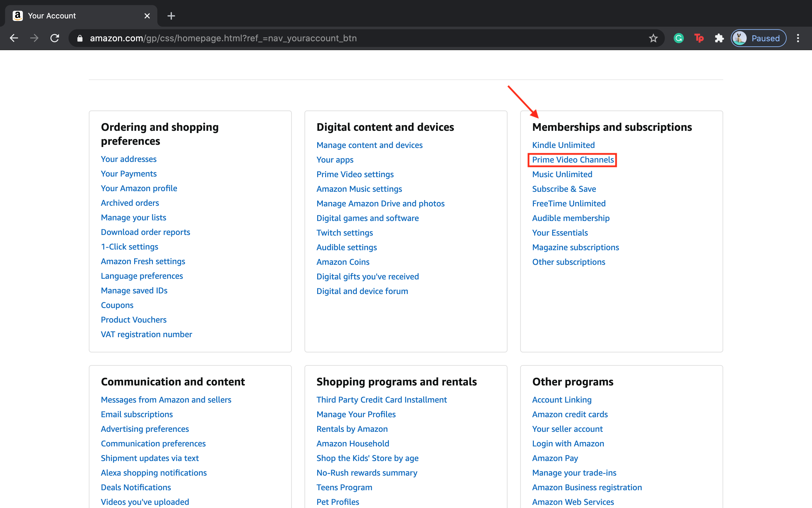The image size is (812, 508).
Task: Open Amazon Coins
Action: click(343, 262)
